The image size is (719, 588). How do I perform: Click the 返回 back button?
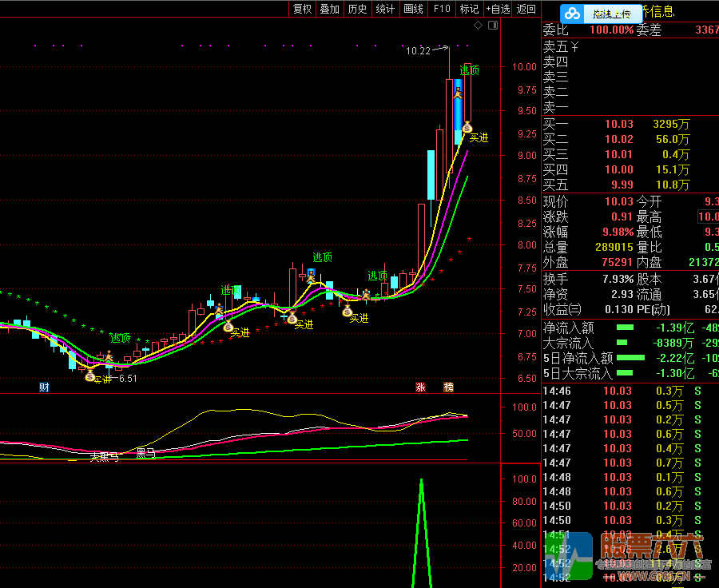click(526, 9)
